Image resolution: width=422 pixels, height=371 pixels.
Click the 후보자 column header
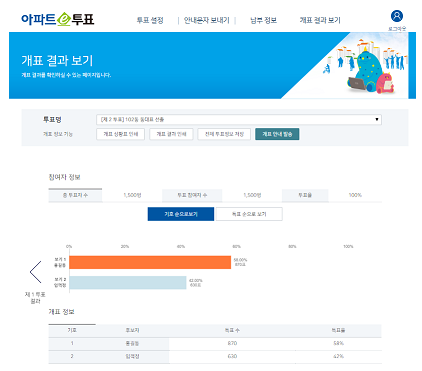132,330
